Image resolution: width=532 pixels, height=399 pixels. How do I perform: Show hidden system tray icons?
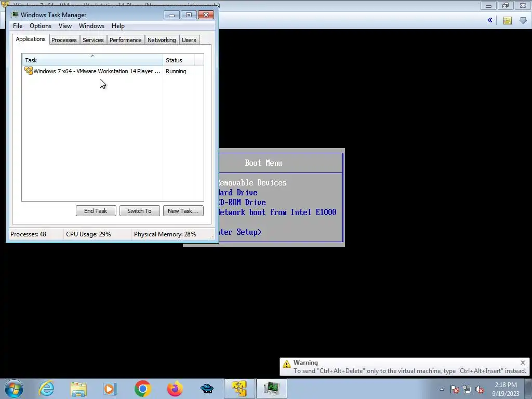[x=442, y=389]
